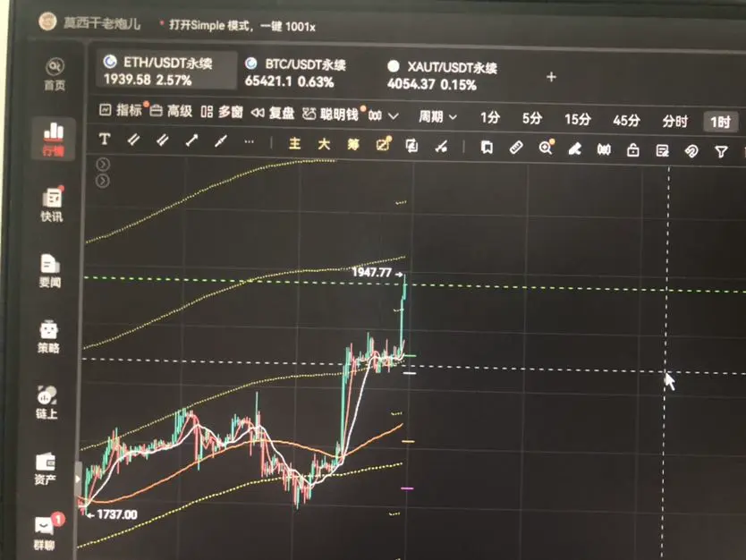Select the arrow line drawing tool
The image size is (746, 560).
point(191,140)
